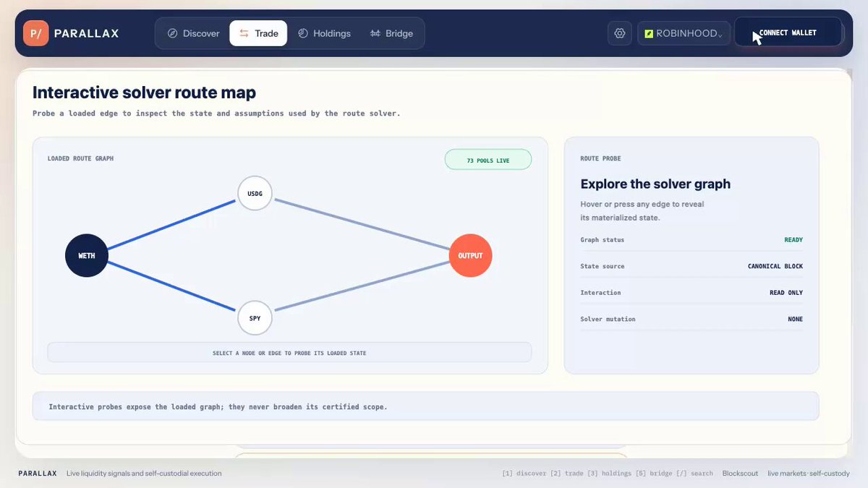Go to the Bridge tab
Screen dimensions: 868x488
(x=391, y=33)
